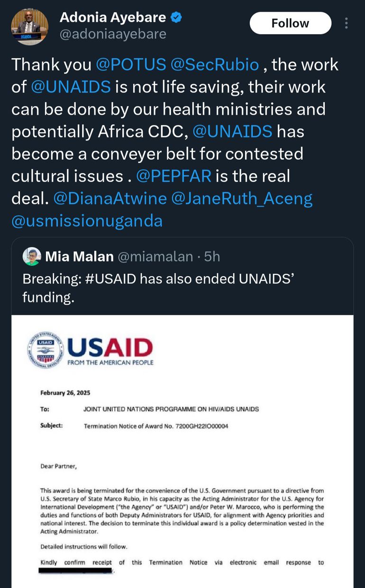Click the blue verified badge icon
The width and height of the screenshot is (365, 588).
pos(176,18)
